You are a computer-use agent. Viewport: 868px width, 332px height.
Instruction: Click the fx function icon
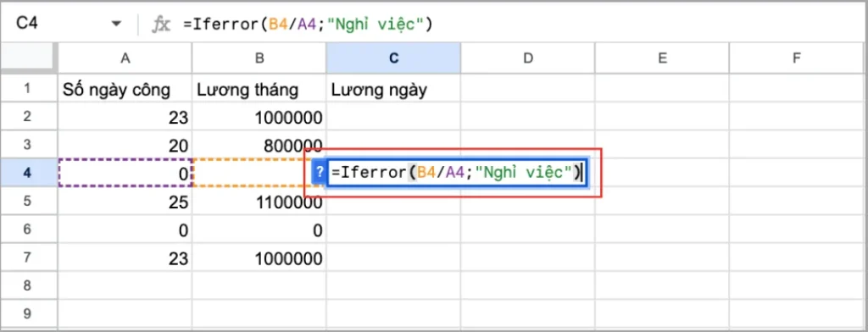tap(161, 25)
